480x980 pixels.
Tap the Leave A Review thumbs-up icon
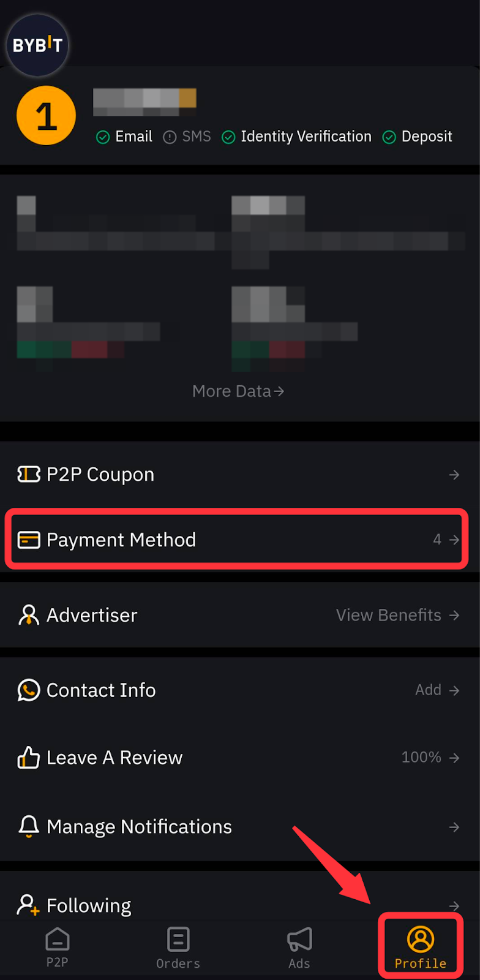coord(29,758)
